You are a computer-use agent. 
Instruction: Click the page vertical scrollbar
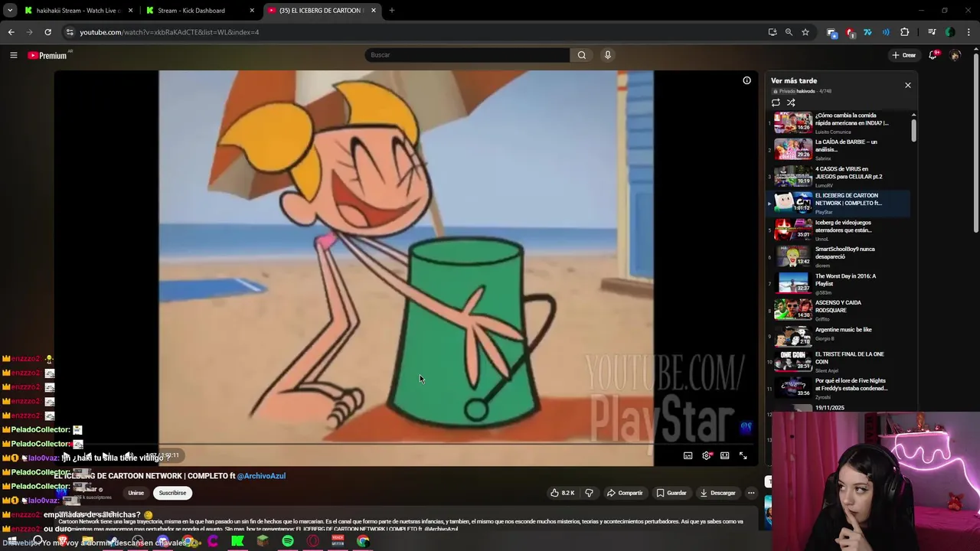pos(976,142)
